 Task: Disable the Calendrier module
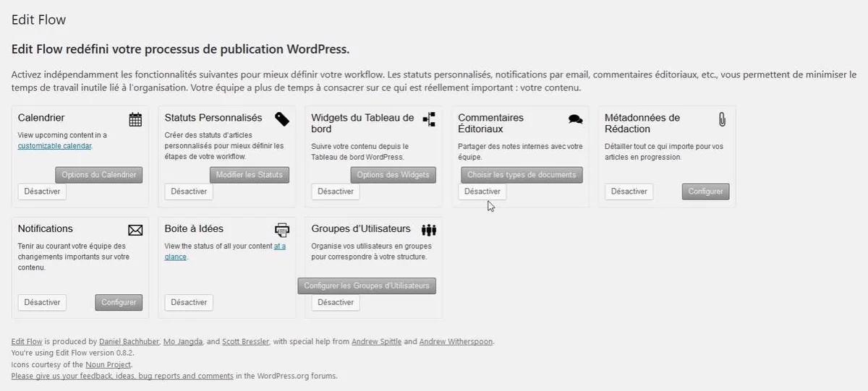click(x=42, y=192)
